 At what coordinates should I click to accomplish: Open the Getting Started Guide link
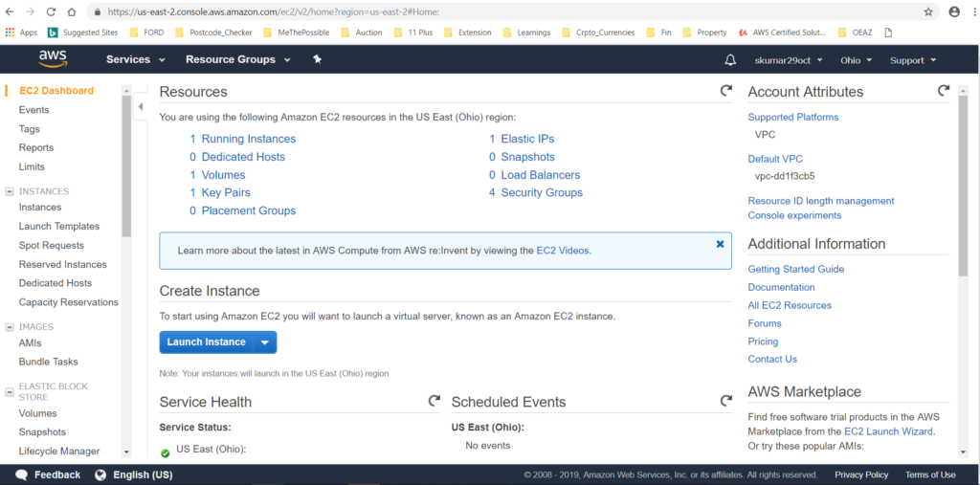[795, 269]
